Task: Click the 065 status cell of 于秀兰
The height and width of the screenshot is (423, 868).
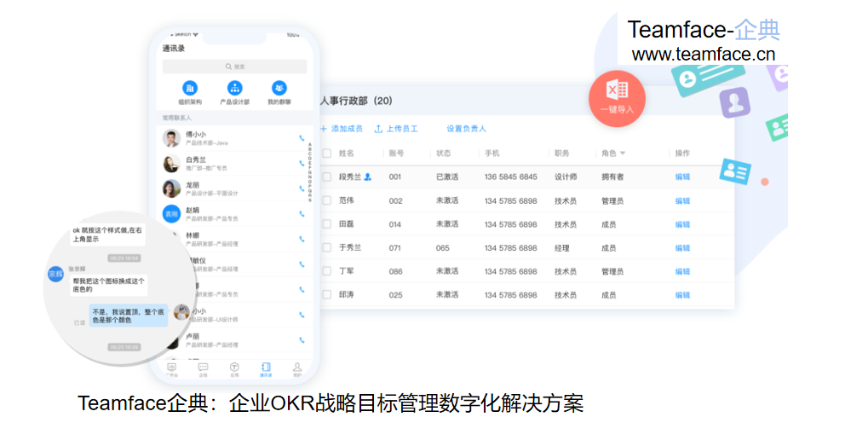Action: 442,248
